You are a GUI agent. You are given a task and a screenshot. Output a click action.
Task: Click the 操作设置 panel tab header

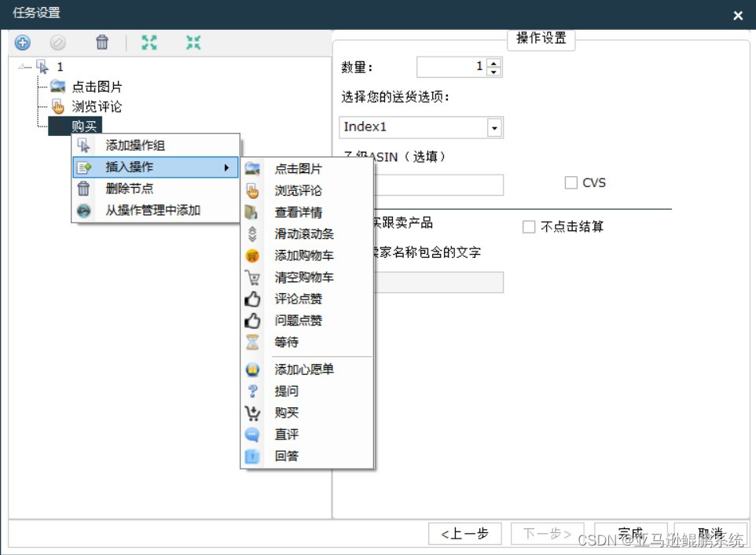point(541,38)
